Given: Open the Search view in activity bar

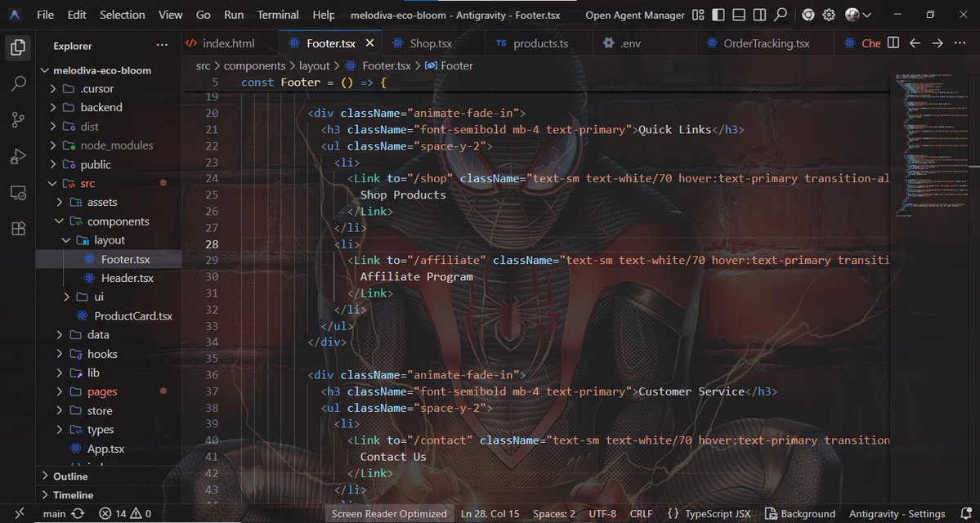Looking at the screenshot, I should (18, 83).
